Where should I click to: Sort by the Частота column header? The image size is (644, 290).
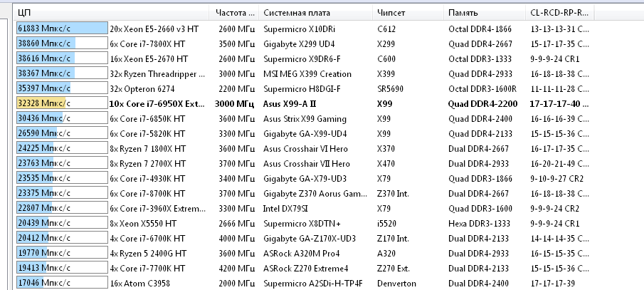point(233,13)
